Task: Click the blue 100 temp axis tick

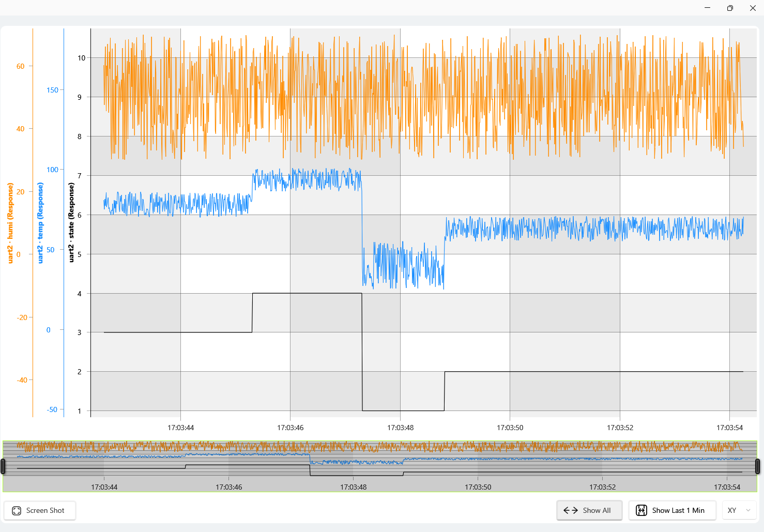Action: (52, 170)
